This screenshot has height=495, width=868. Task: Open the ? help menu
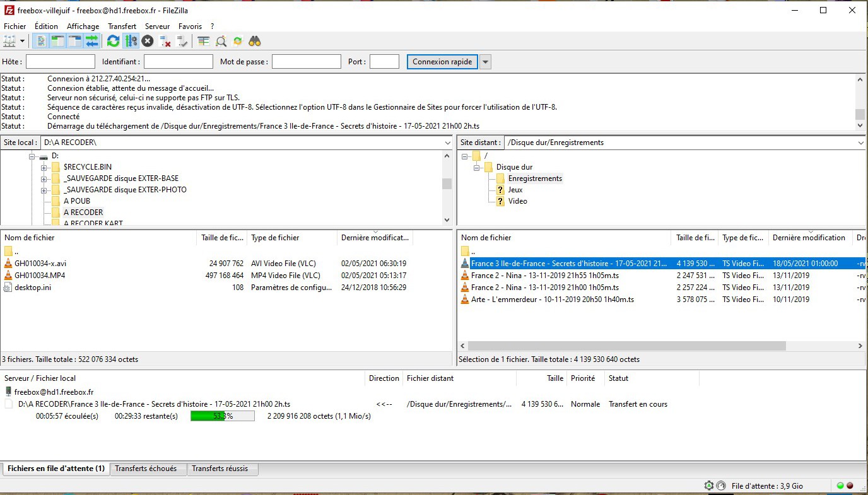pyautogui.click(x=213, y=26)
